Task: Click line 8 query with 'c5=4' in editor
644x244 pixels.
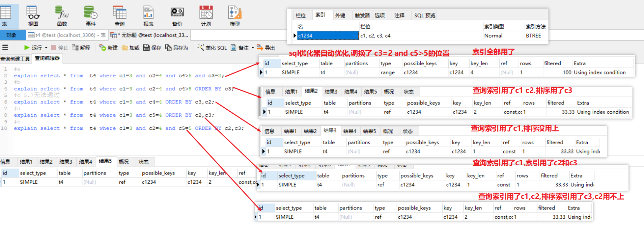Action: (x=114, y=115)
